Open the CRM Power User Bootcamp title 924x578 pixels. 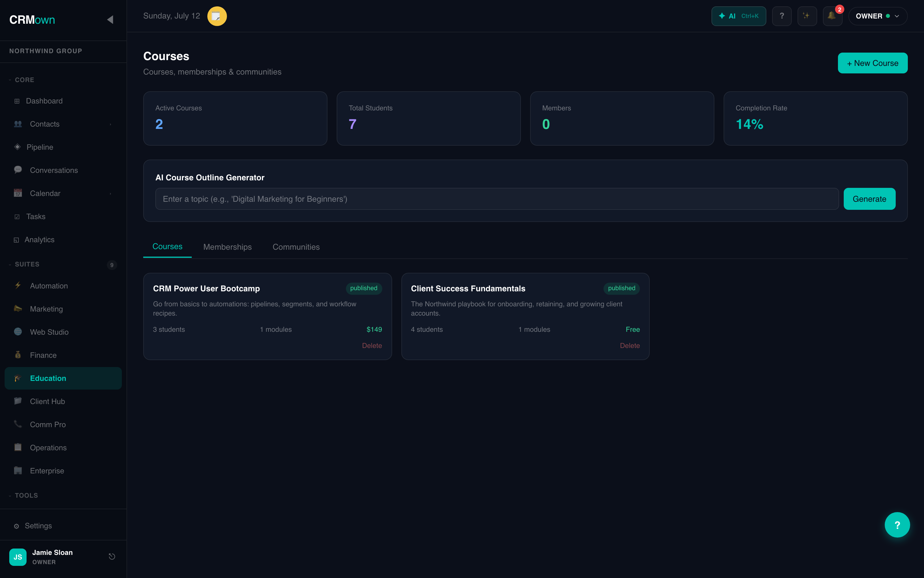tap(206, 289)
